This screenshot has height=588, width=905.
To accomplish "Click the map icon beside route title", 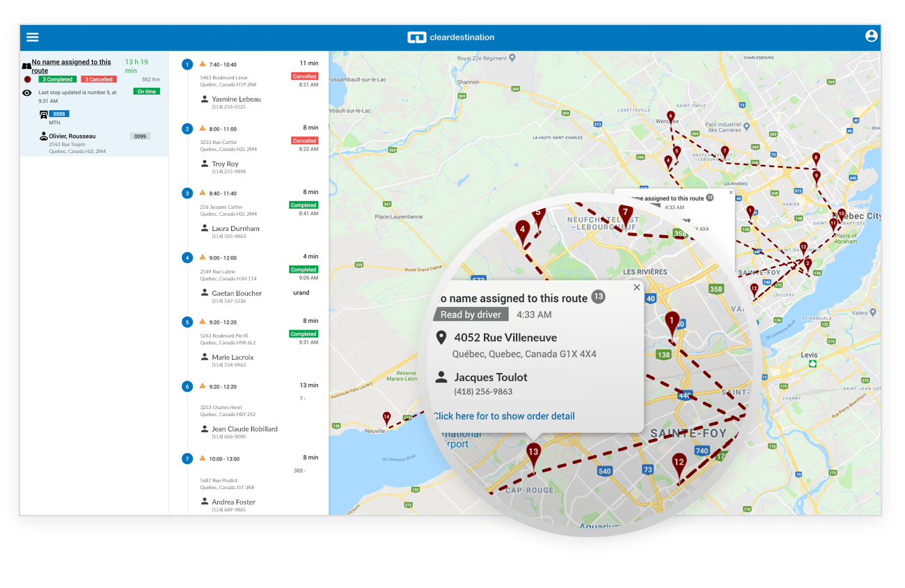I will 26,66.
